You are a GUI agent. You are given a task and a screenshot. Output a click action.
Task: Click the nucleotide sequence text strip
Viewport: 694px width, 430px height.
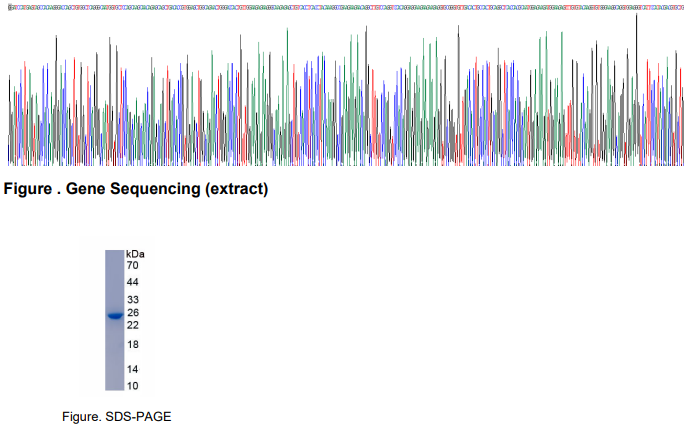[346, 8]
